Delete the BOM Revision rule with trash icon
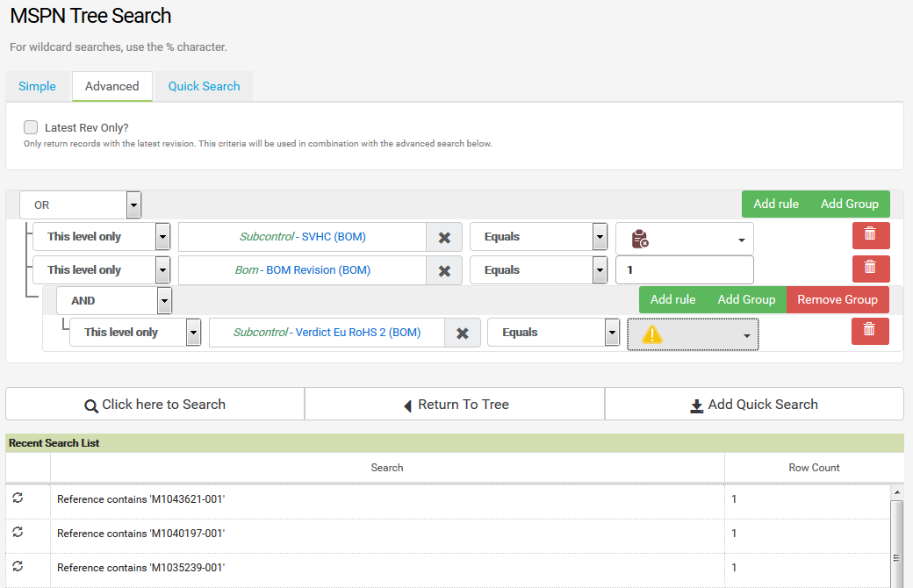This screenshot has height=588, width=913. [870, 269]
